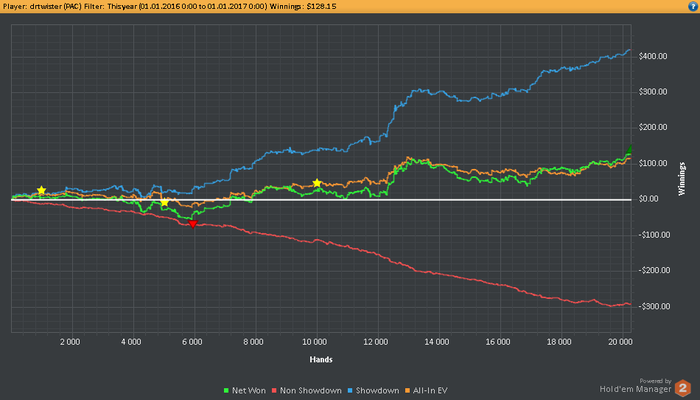This screenshot has height=400, width=700.
Task: Click the blue Showdown legend swatch
Action: click(x=350, y=391)
